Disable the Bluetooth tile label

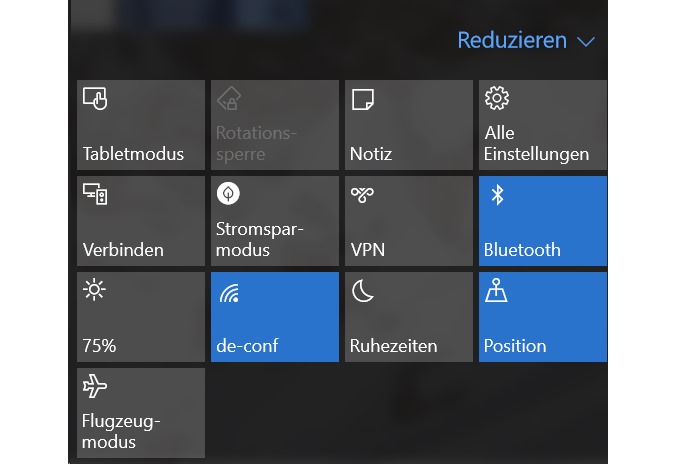[522, 250]
